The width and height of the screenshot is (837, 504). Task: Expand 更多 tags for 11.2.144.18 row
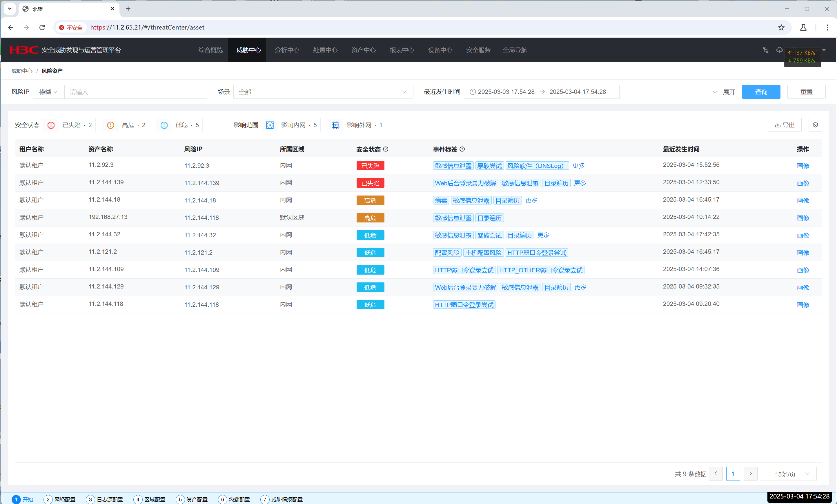pos(531,200)
